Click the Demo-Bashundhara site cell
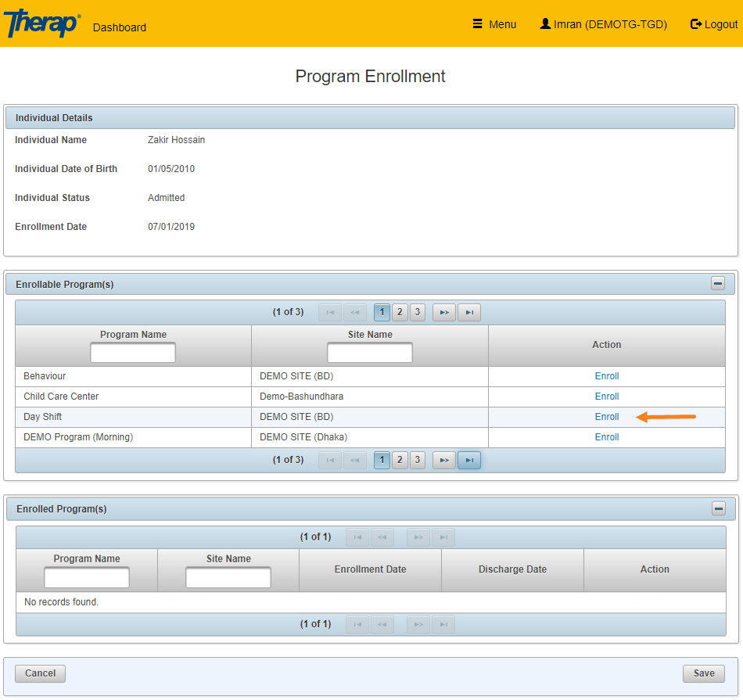Screen dimensions: 743x700 pos(370,397)
